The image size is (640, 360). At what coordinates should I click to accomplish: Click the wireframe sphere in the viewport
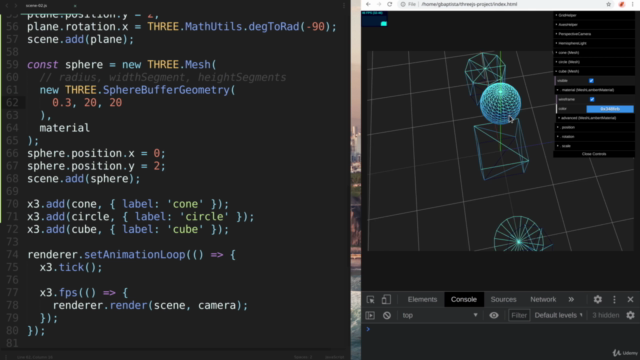[x=500, y=103]
